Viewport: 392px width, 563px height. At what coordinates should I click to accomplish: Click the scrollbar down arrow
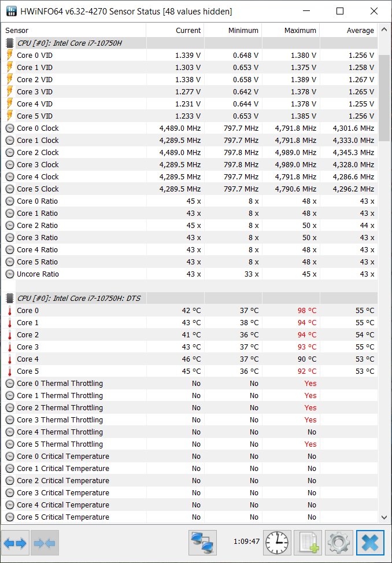(384, 517)
